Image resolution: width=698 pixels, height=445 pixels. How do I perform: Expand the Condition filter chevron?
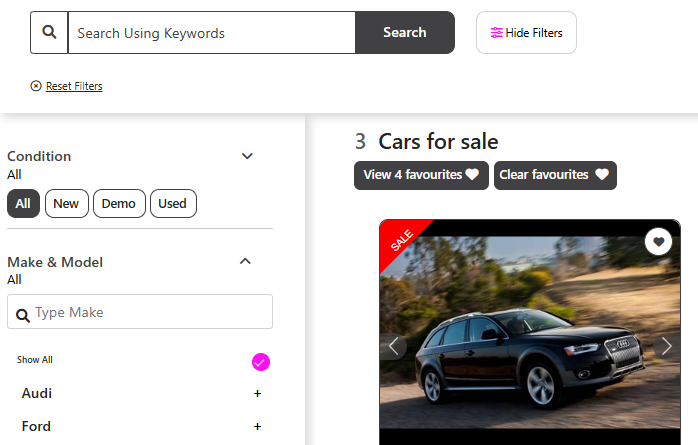tap(247, 156)
